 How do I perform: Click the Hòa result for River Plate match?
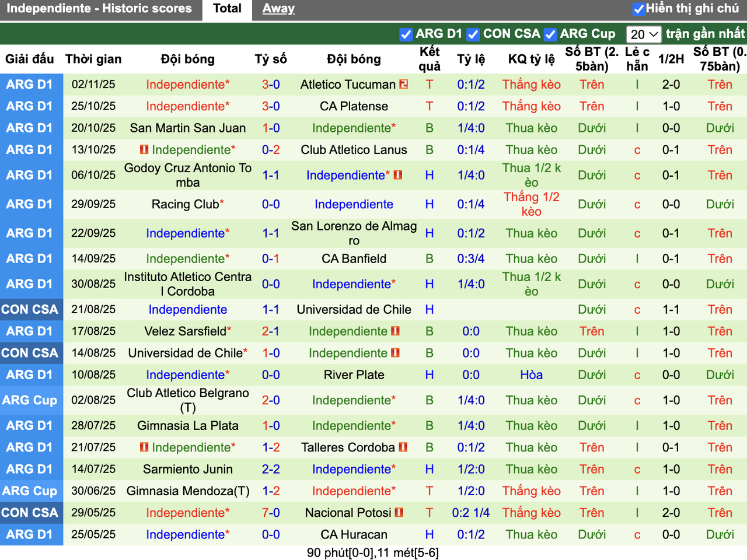click(x=531, y=375)
